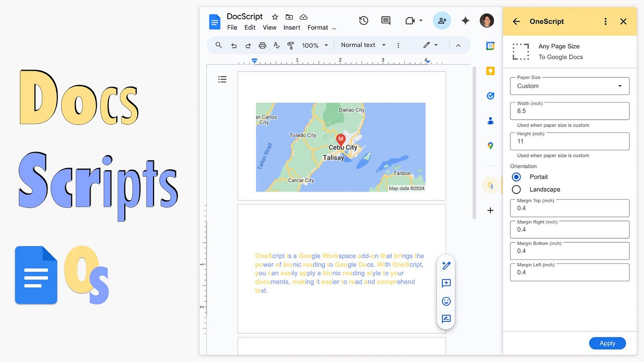Click the Any Page Size header text
The height and width of the screenshot is (362, 644).
(559, 46)
